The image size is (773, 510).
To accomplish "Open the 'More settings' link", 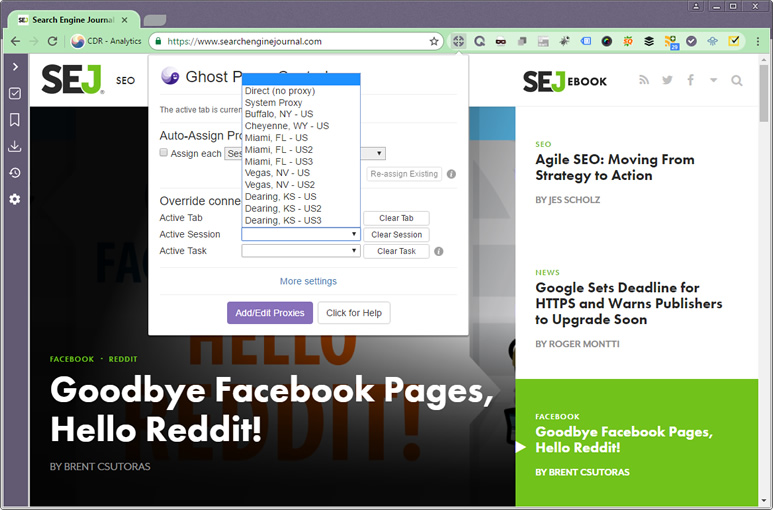I will 308,281.
